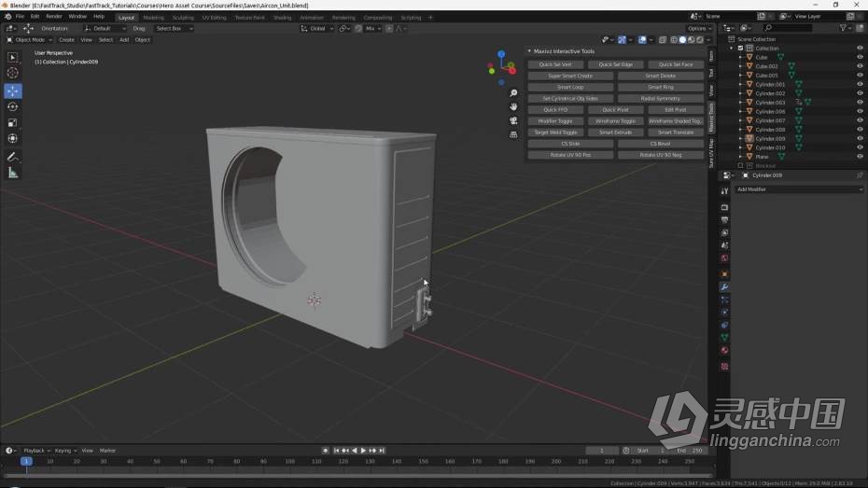Jump to timeline start button
The height and width of the screenshot is (488, 868).
336,451
